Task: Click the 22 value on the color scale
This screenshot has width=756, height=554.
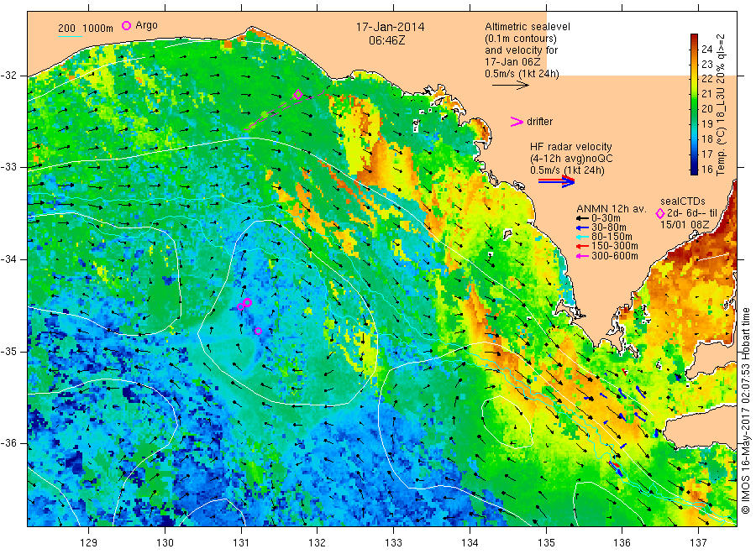Action: [706, 79]
